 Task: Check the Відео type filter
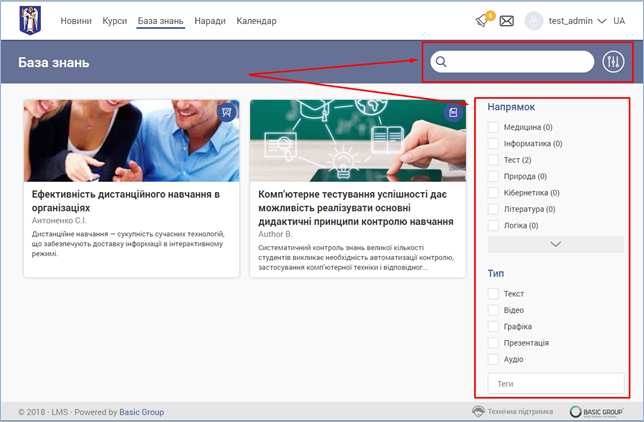(493, 310)
